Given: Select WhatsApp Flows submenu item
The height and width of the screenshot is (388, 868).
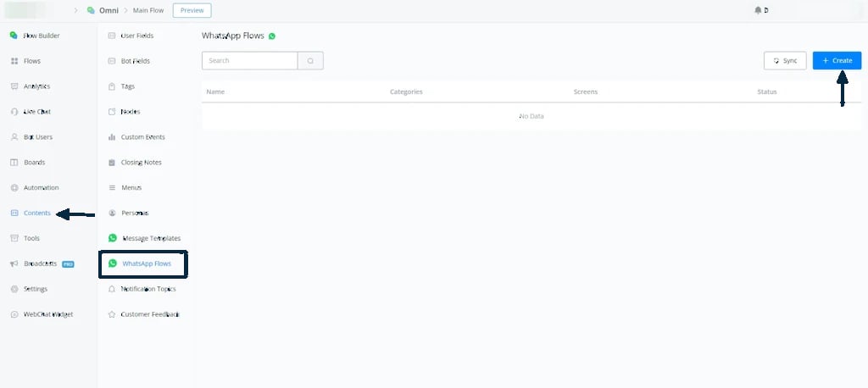Looking at the screenshot, I should [143, 264].
